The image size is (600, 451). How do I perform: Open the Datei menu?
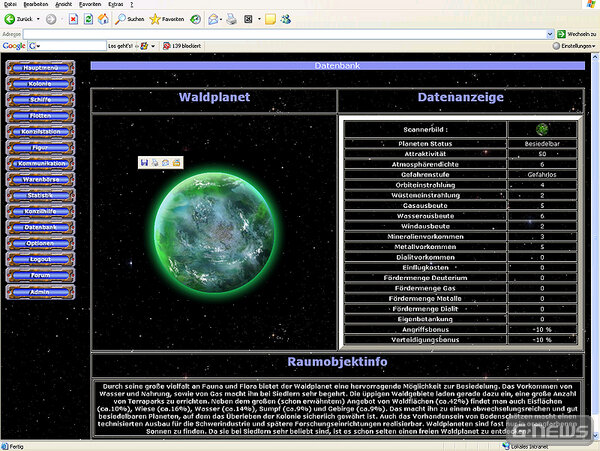point(10,4)
